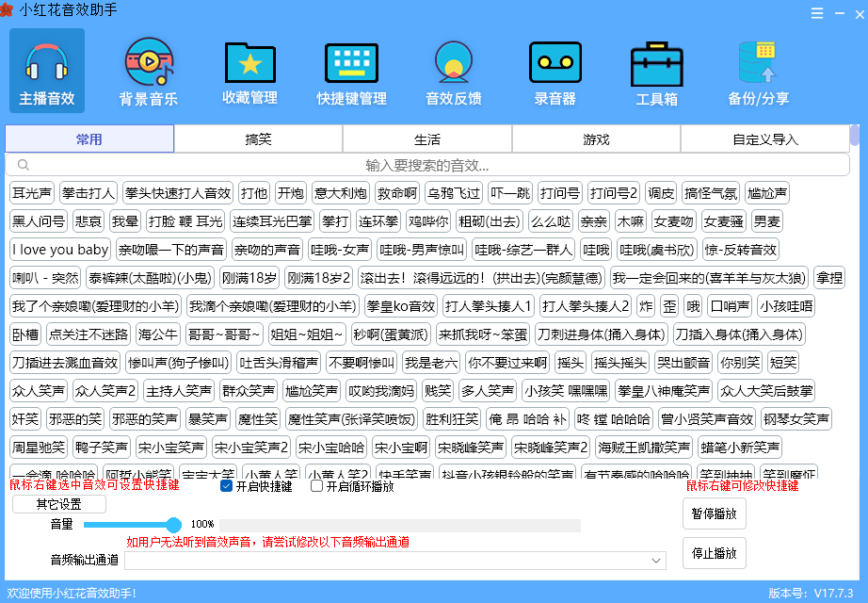This screenshot has width=868, height=603.
Task: Play the 口哨声 sound effect
Action: (x=731, y=306)
